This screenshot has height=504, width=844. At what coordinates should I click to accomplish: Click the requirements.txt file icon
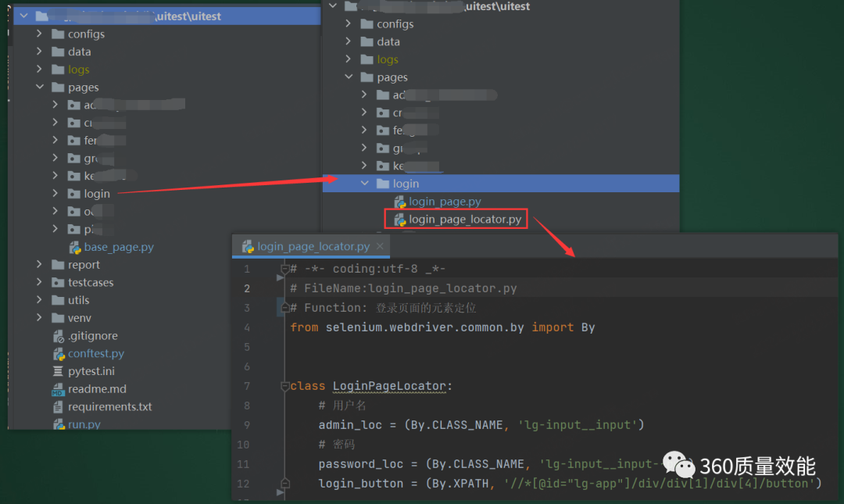(58, 407)
